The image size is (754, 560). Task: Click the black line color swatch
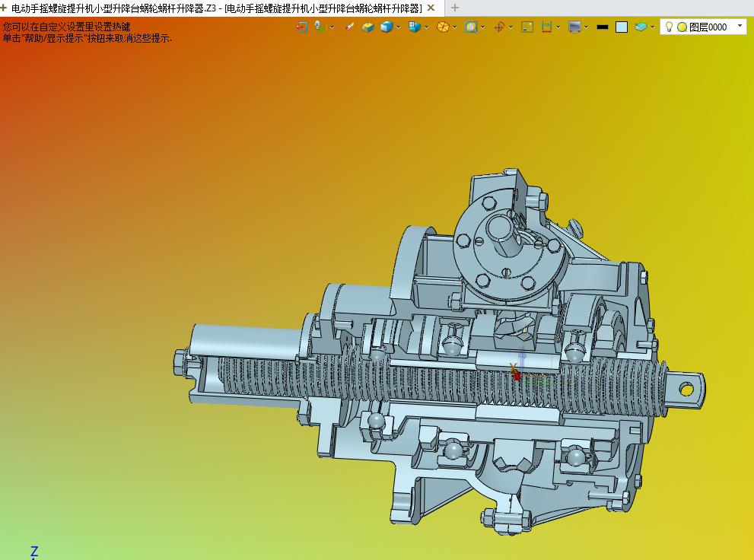point(603,27)
